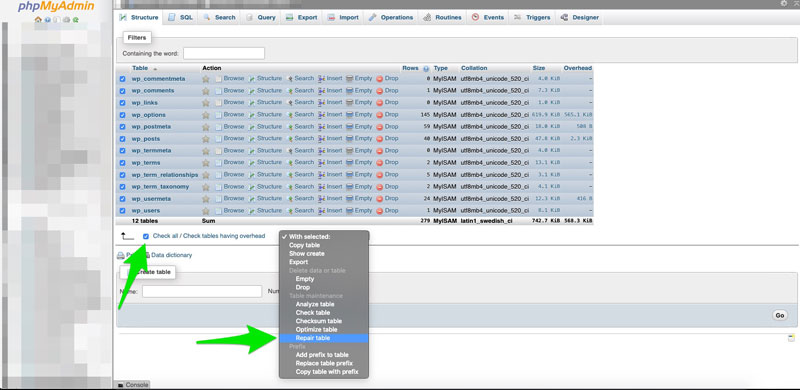Open the Console bar at bottom
Screen dimensions: 800x390
(x=133, y=385)
